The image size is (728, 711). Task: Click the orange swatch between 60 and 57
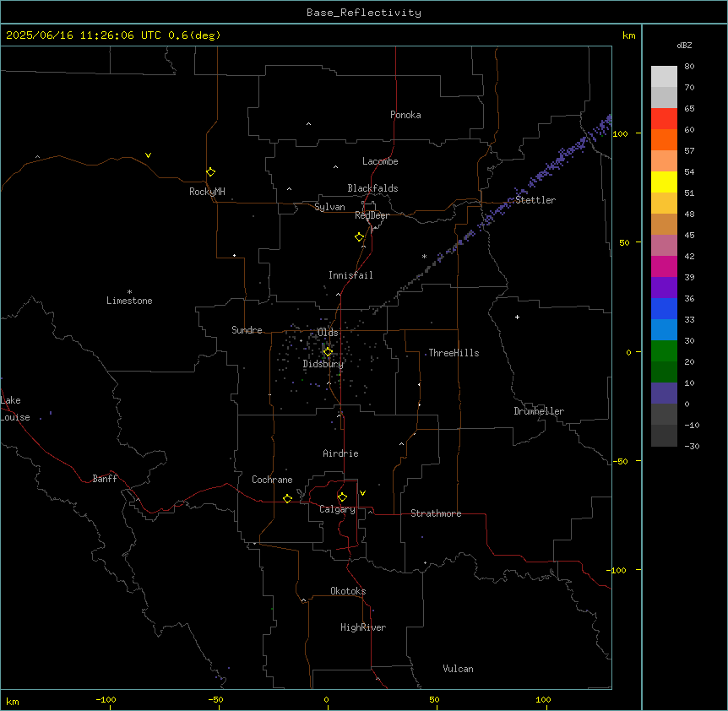[664, 139]
